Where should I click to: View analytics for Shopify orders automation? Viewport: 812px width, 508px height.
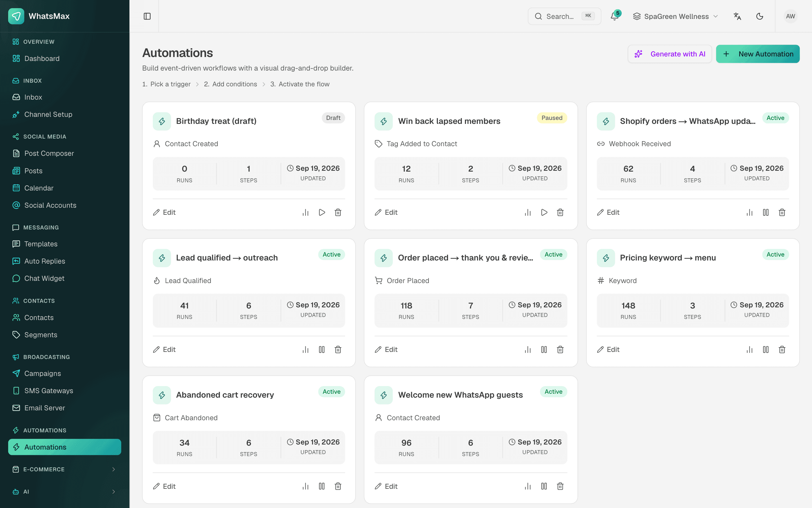tap(750, 212)
